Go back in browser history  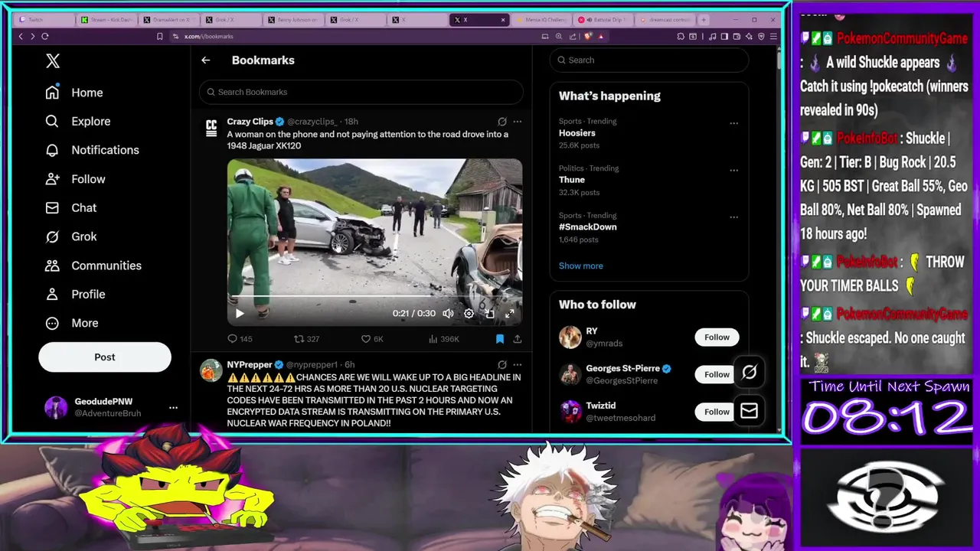pos(21,36)
